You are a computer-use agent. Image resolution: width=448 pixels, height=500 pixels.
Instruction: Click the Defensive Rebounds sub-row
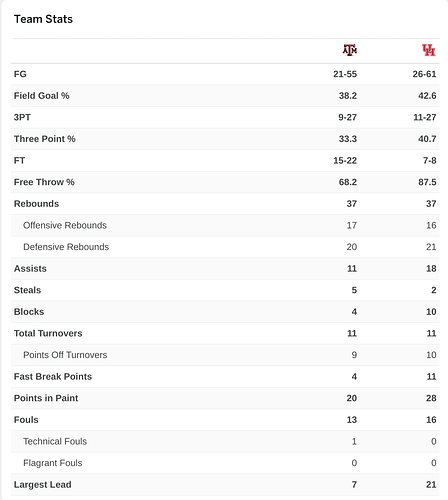pos(225,247)
